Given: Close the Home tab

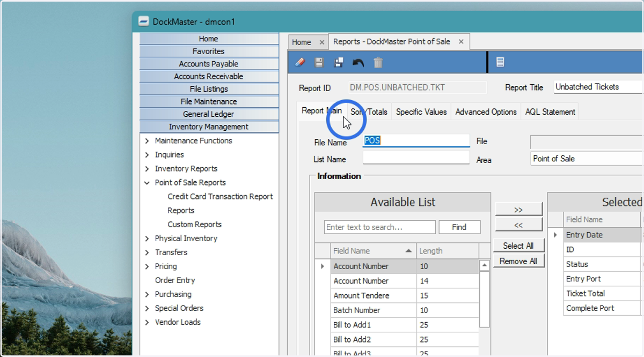Looking at the screenshot, I should coord(322,42).
